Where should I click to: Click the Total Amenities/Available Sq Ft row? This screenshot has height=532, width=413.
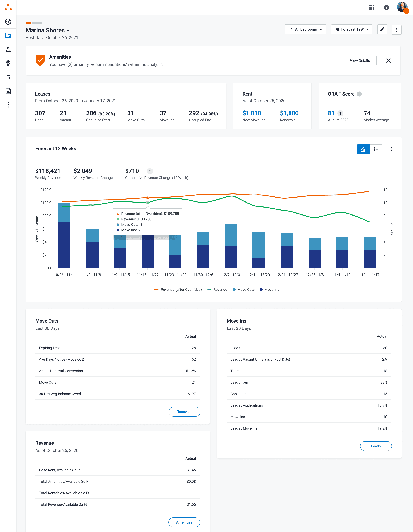click(117, 481)
